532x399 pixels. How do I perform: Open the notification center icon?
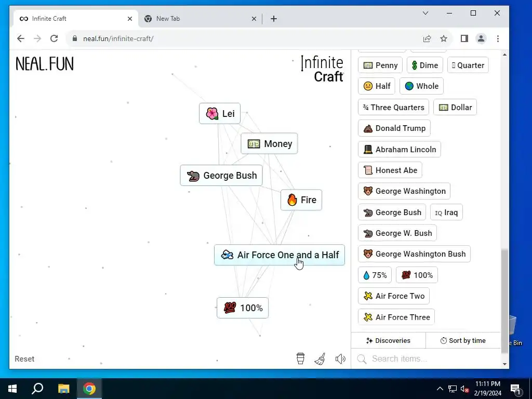tap(515, 389)
